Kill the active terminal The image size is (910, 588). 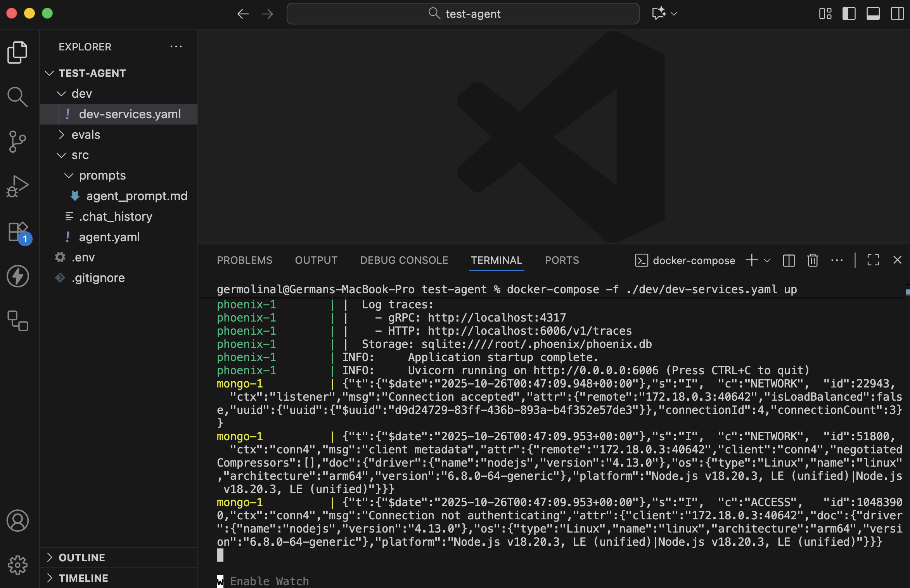coord(813,260)
